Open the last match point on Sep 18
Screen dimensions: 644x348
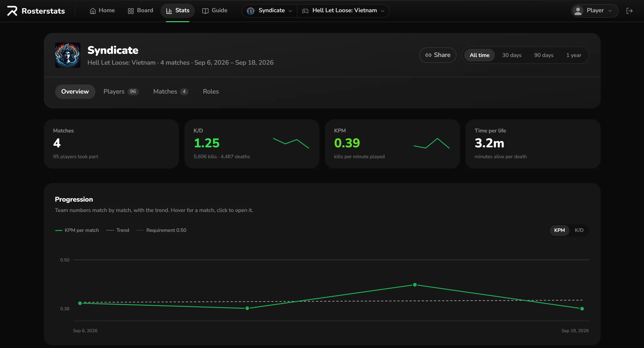[x=582, y=309]
